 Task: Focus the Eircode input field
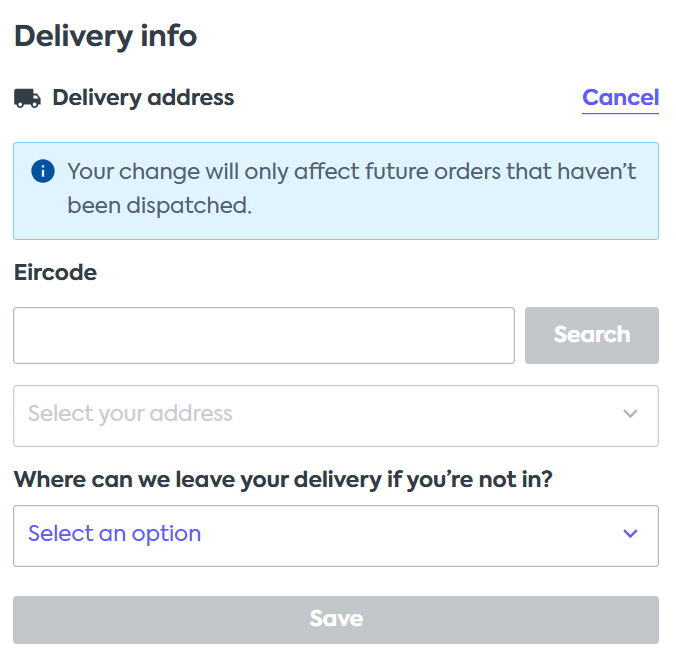tap(264, 335)
